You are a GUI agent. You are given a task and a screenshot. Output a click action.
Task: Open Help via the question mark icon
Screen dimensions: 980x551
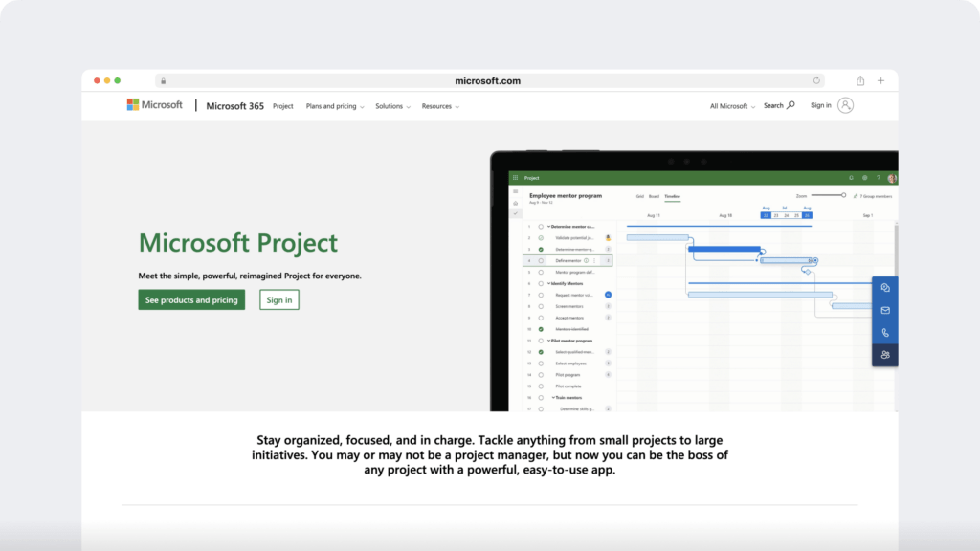tap(879, 178)
